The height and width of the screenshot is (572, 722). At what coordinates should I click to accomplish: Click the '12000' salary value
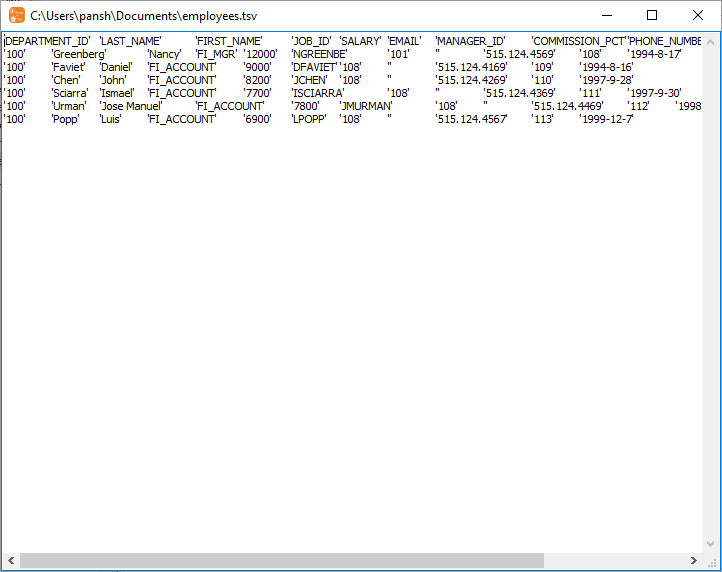(x=260, y=54)
